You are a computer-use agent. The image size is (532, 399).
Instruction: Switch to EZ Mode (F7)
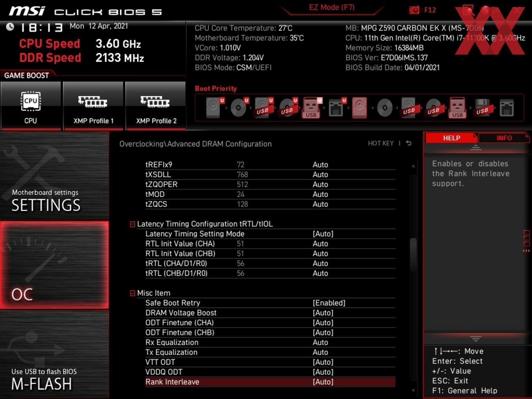point(332,7)
